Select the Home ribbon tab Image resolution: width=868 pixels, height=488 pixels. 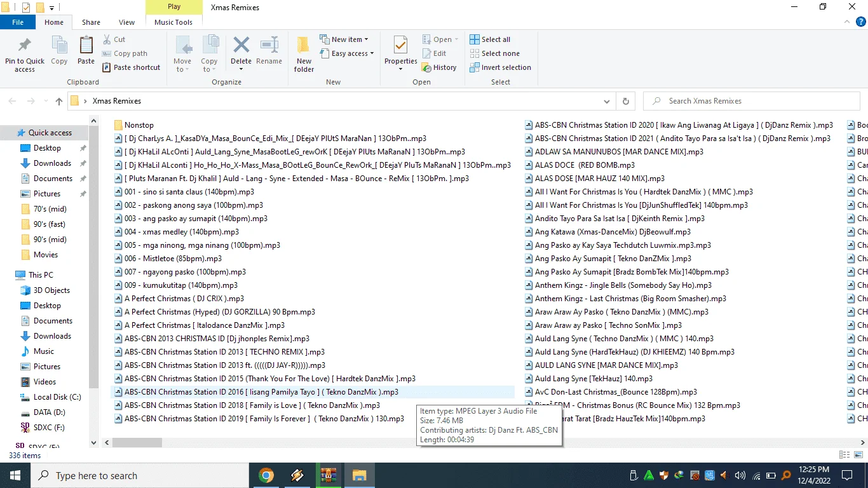pyautogui.click(x=54, y=22)
